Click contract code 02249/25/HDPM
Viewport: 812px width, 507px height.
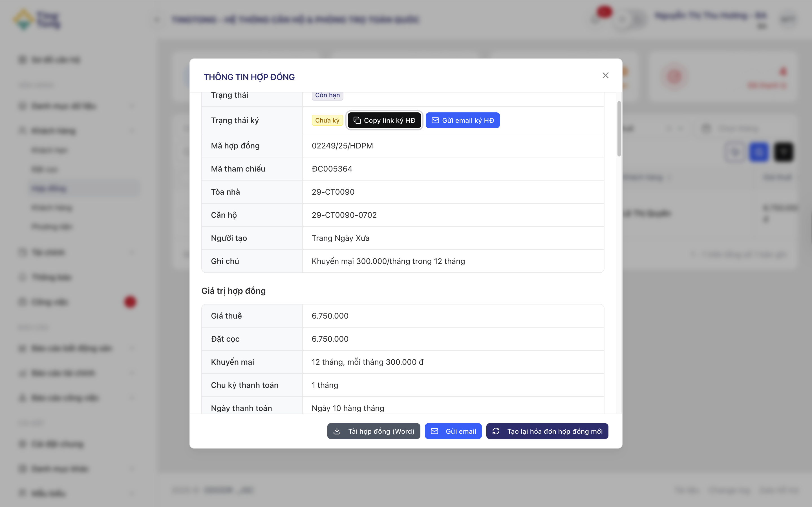[x=342, y=146]
